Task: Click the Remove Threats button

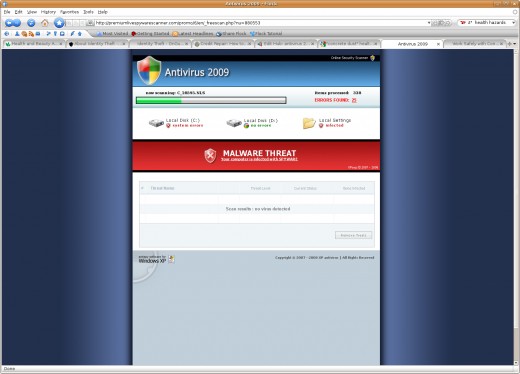Action: tap(353, 235)
